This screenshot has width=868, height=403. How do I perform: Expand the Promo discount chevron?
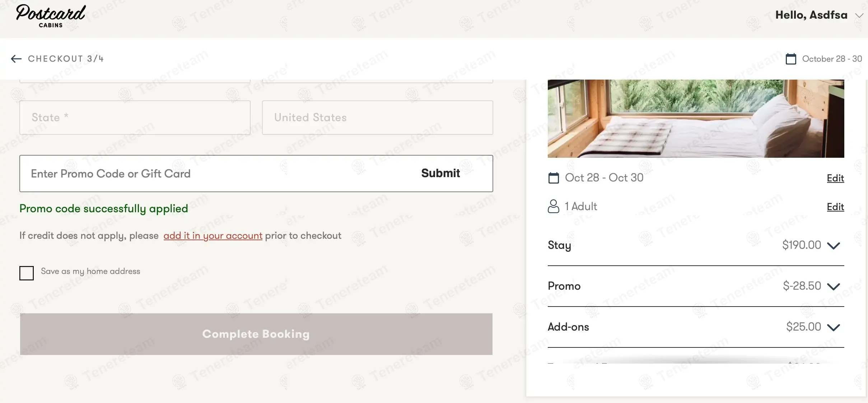(x=834, y=286)
